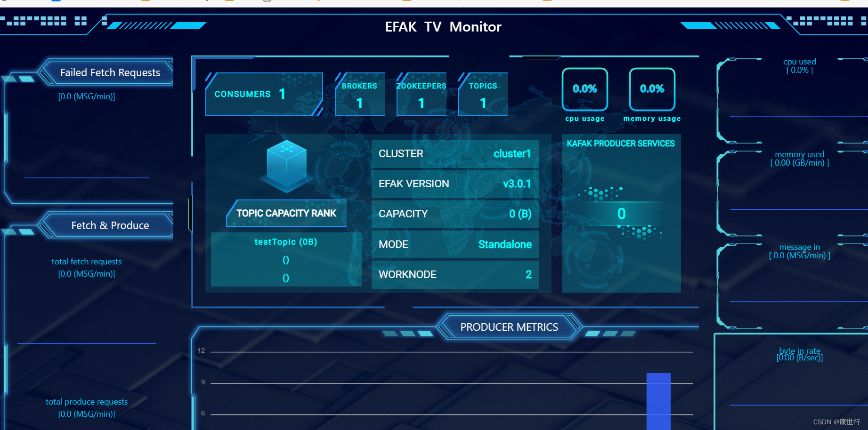Click the TOPIC CAPACITY RANK header
Image resolution: width=868 pixels, height=430 pixels.
pyautogui.click(x=286, y=213)
